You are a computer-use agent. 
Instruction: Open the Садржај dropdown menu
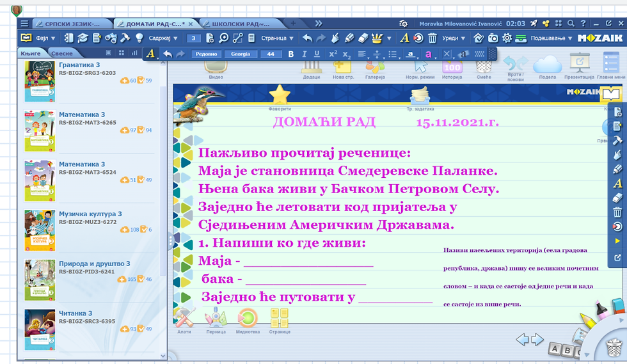click(x=163, y=38)
